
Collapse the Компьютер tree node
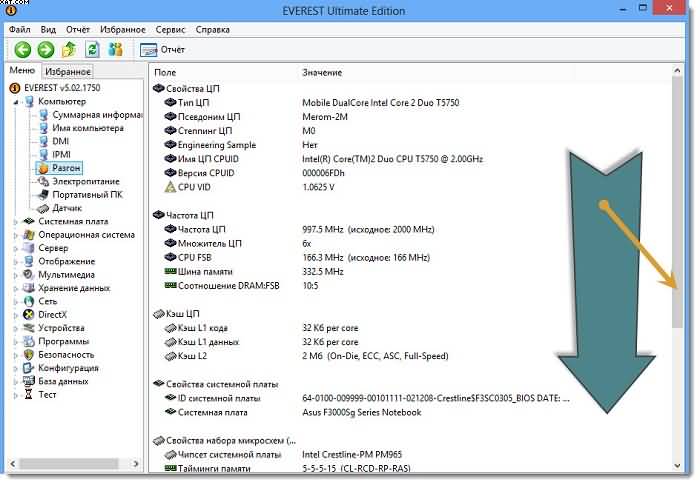[x=6, y=101]
